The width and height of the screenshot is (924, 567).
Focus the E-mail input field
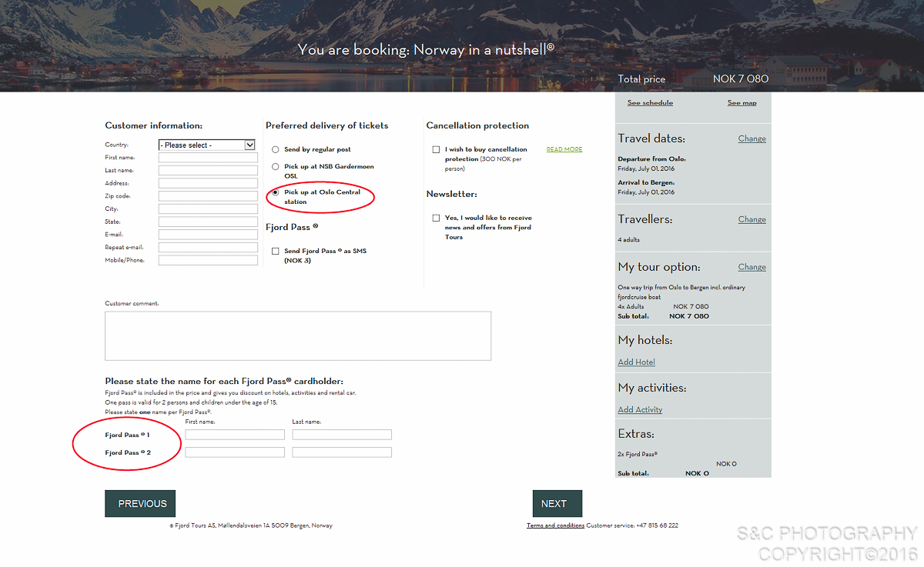208,235
